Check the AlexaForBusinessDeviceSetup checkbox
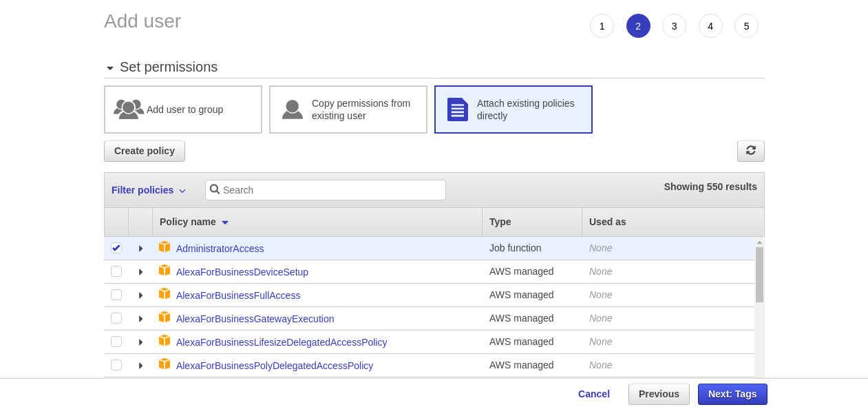 (x=116, y=271)
